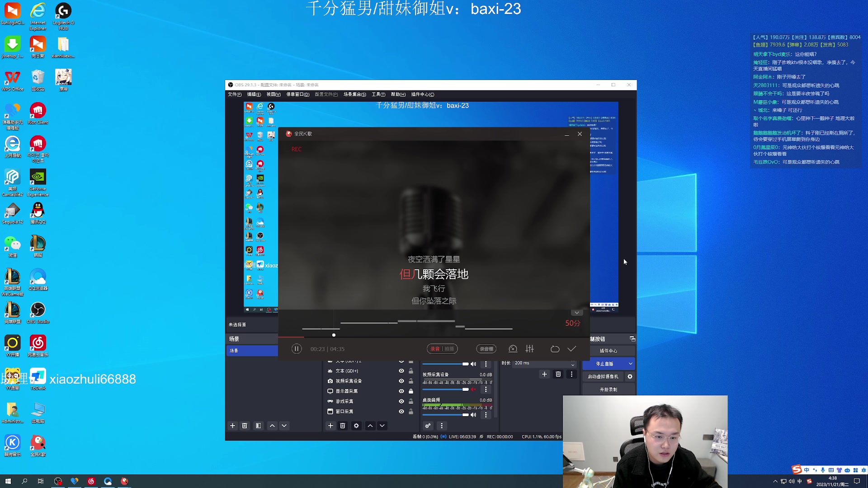The image size is (868, 488).
Task: Pause song playback in 全民K歌
Action: [297, 348]
